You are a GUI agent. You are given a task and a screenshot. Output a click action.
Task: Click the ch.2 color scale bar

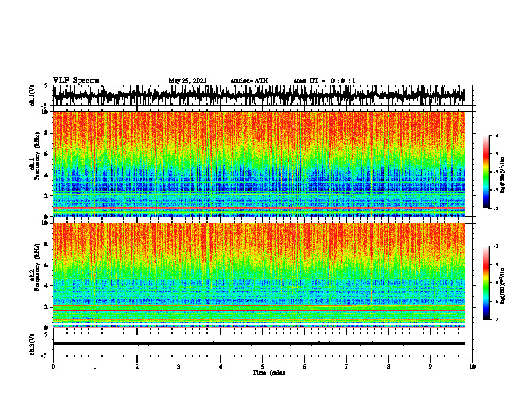point(486,283)
